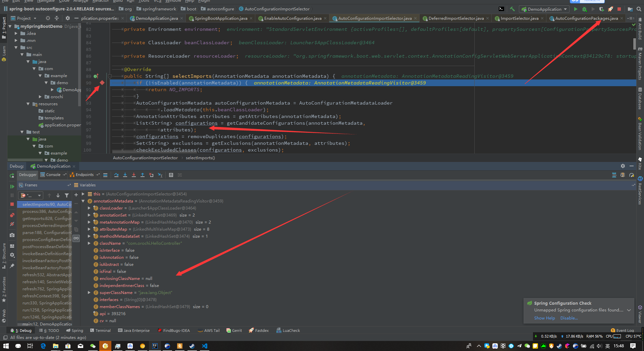Viewport: 644px width, 351px height.
Task: Click the Step Into icon
Action: [125, 175]
